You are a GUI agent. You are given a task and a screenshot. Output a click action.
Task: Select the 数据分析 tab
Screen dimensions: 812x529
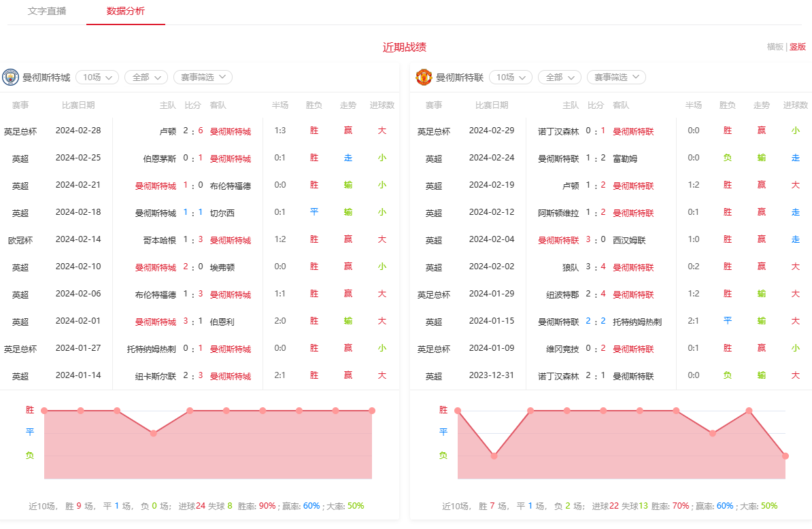tap(125, 12)
